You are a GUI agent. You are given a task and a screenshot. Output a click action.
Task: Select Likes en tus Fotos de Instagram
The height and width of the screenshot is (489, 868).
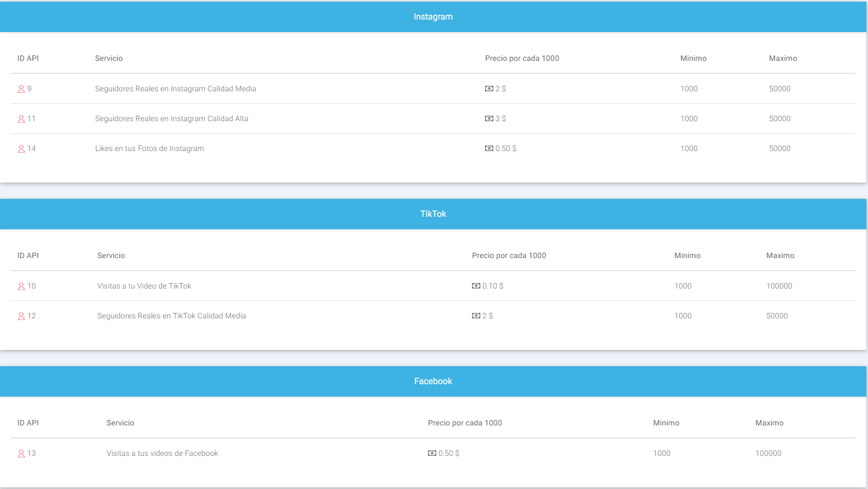click(x=150, y=148)
